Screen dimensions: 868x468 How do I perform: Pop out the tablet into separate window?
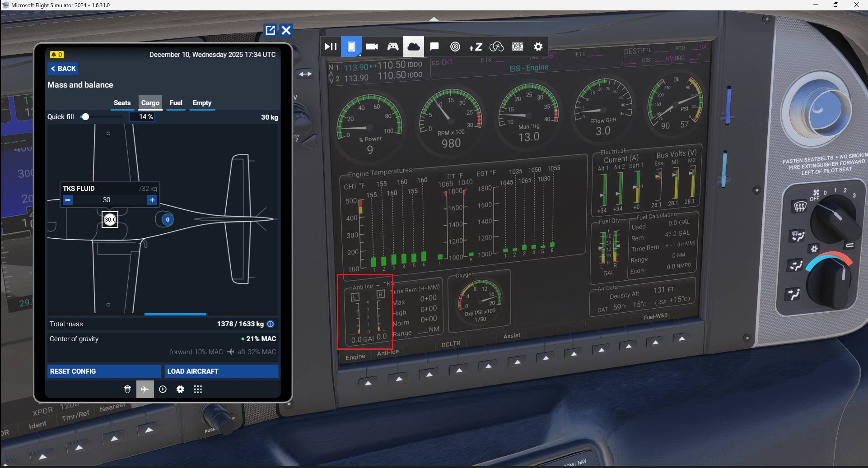click(x=270, y=30)
